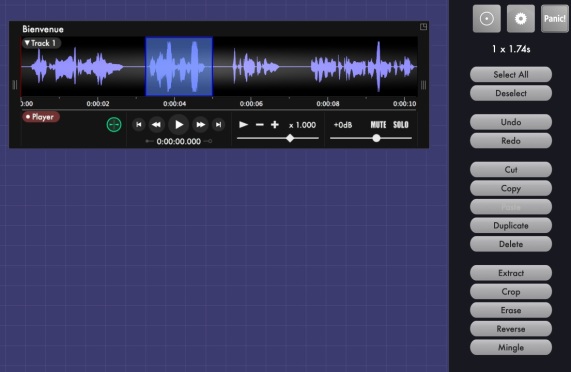
Task: Click the right edge grip handle of the waveform
Action: point(423,85)
